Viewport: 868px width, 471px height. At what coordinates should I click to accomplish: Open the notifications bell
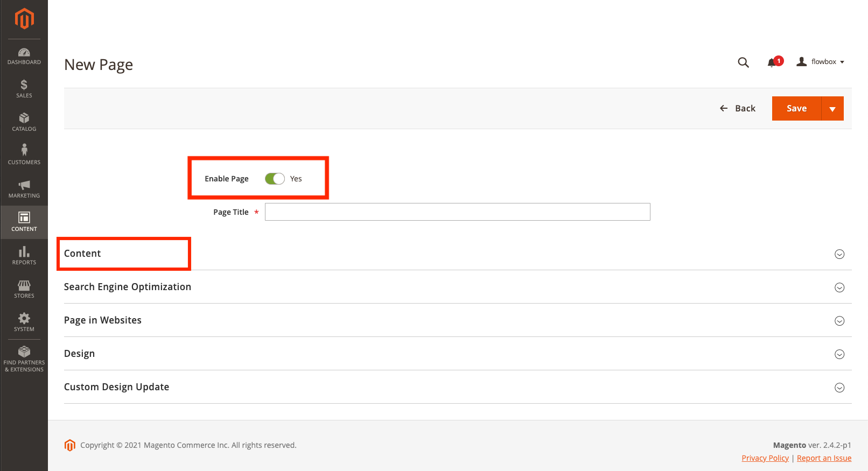click(x=772, y=62)
